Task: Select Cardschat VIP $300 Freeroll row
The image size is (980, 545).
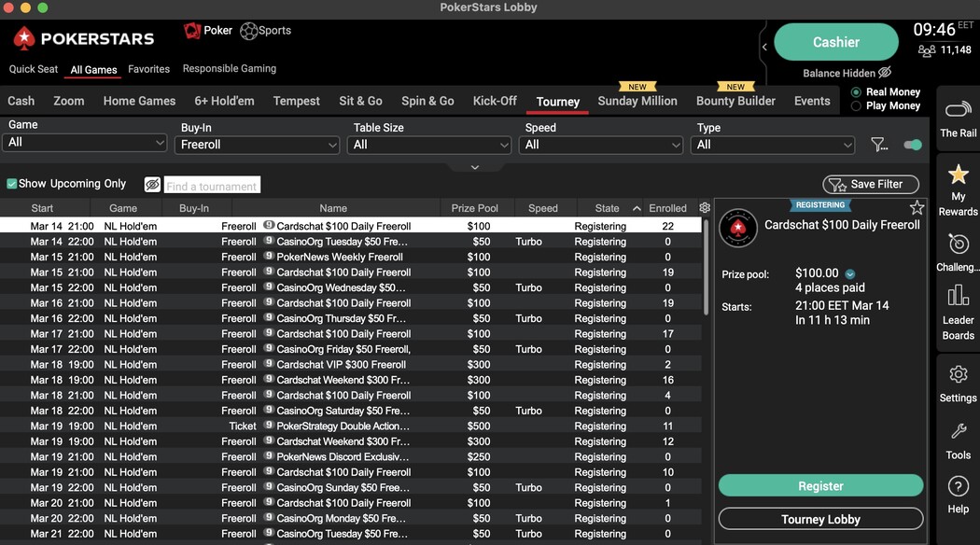Action: pos(351,364)
